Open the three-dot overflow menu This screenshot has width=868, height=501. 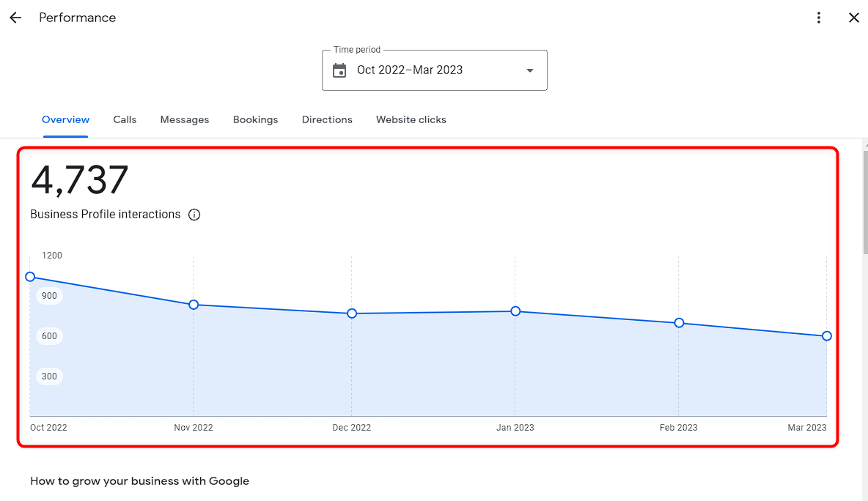pyautogui.click(x=819, y=17)
